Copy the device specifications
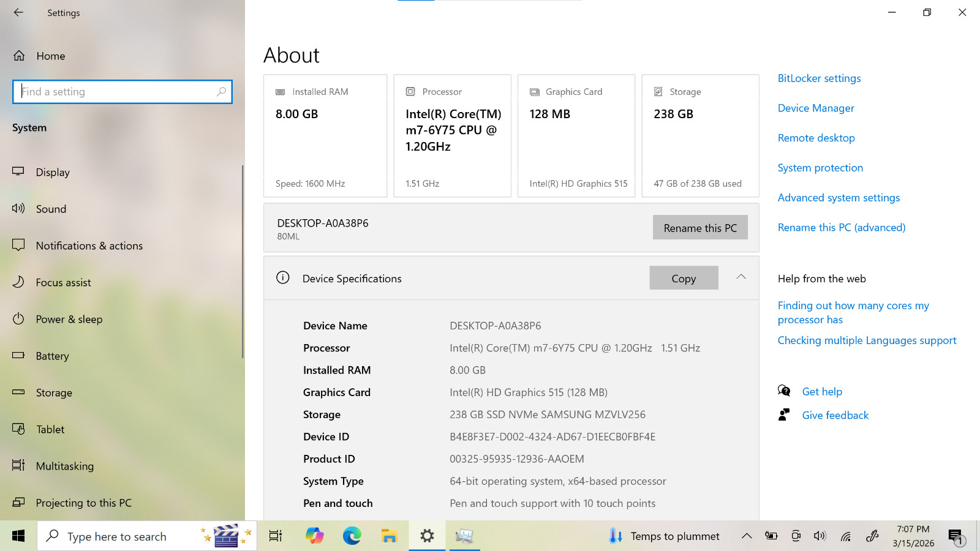Viewport: 980px width, 551px height. coord(684,278)
